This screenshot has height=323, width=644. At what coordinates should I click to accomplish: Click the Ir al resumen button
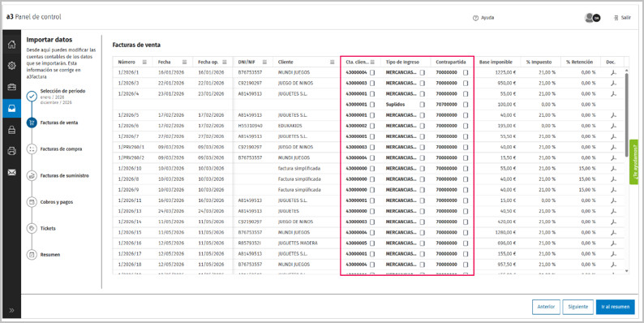point(616,307)
